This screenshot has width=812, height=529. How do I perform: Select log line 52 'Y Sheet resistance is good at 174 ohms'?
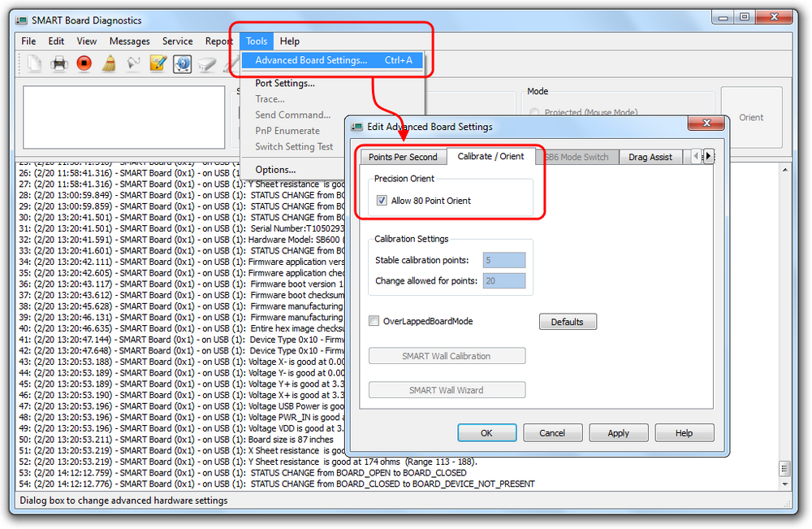click(248, 462)
